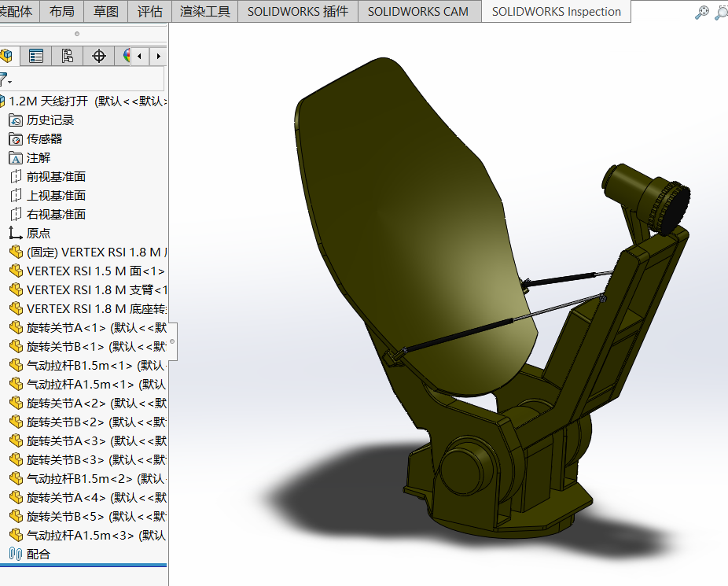Click the 旋转关节A<1> part icon
The width and height of the screenshot is (728, 586).
tap(16, 328)
